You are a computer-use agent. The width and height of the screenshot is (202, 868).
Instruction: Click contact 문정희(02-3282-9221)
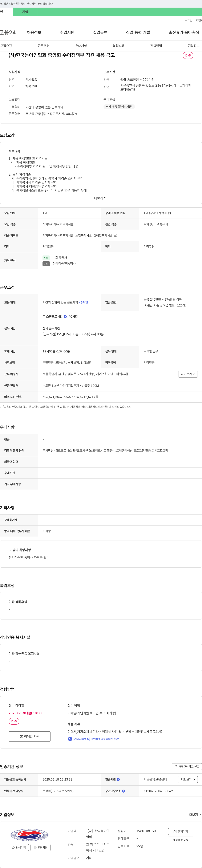pyautogui.click(x=58, y=791)
